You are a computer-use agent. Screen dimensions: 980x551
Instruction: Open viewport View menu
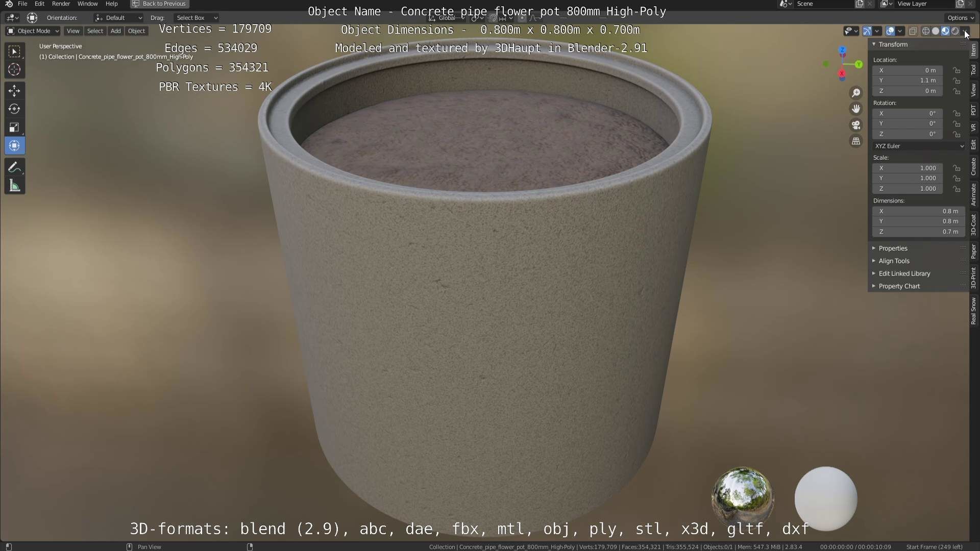click(73, 31)
